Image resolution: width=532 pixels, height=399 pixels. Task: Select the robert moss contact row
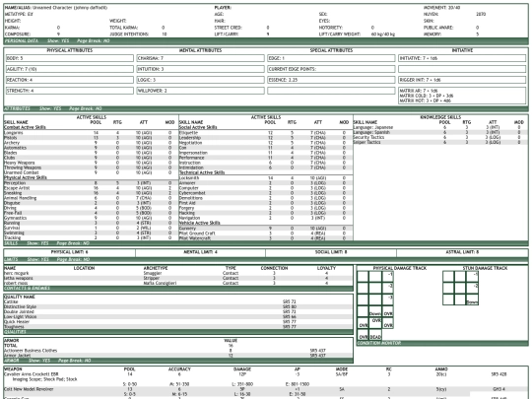tap(178, 283)
